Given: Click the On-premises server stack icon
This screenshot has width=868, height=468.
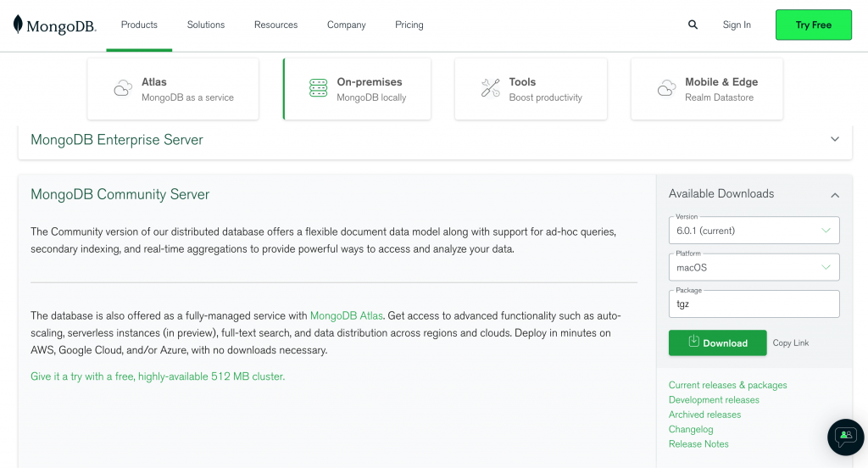Looking at the screenshot, I should pos(319,88).
